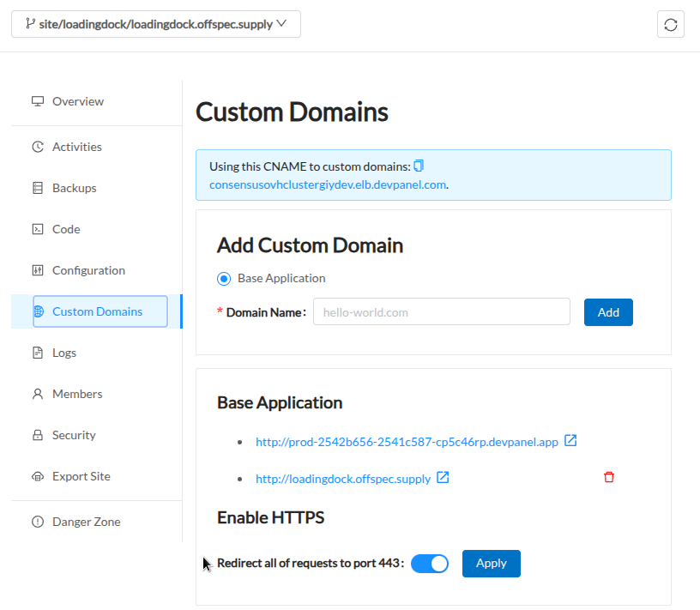Click the Configuration sliders icon

click(38, 270)
